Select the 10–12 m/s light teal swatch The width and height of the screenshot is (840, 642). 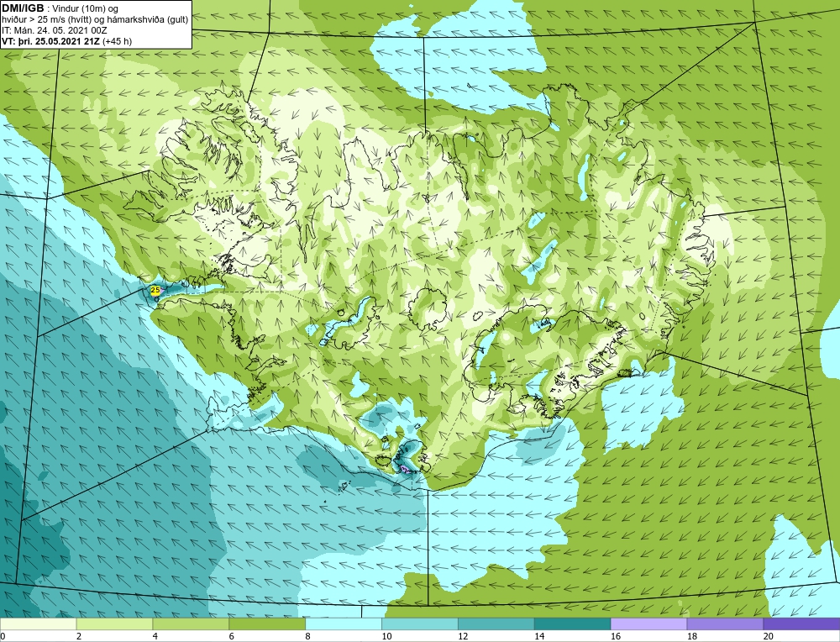pos(420,624)
